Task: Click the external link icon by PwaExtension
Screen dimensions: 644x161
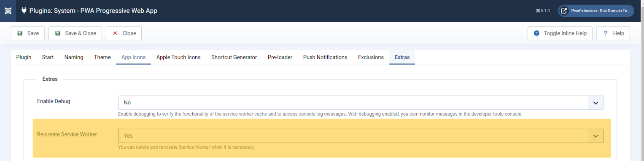Action: tap(564, 11)
